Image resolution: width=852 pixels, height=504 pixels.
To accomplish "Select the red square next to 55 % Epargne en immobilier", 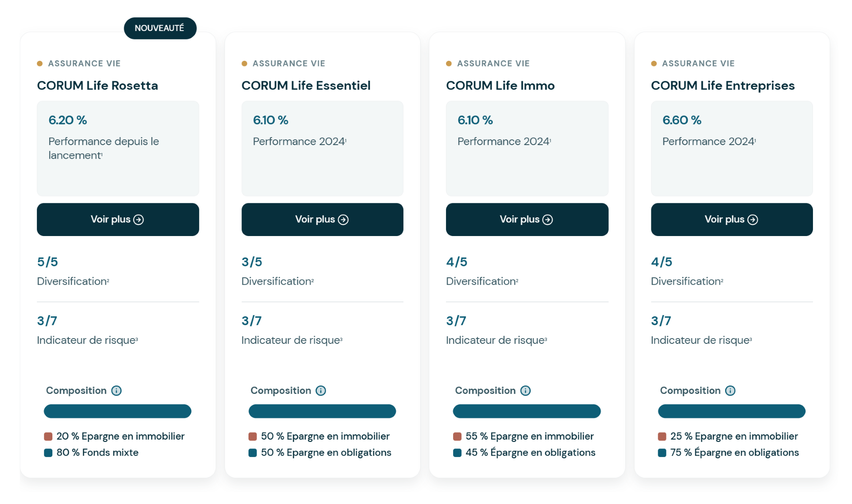I will coord(457,436).
